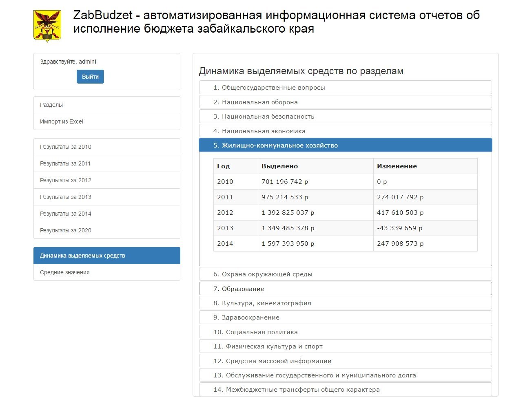Collapse section 5. Жилищно-коммунальное хозяйство
532x397 pixels.
point(345,146)
